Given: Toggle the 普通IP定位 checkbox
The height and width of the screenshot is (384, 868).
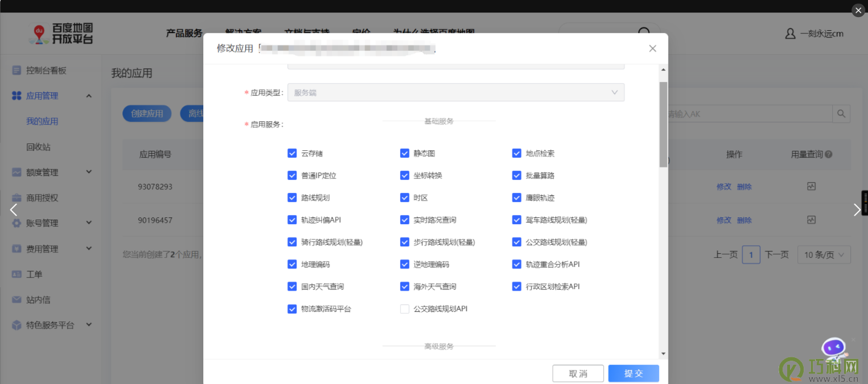Looking at the screenshot, I should (x=292, y=175).
